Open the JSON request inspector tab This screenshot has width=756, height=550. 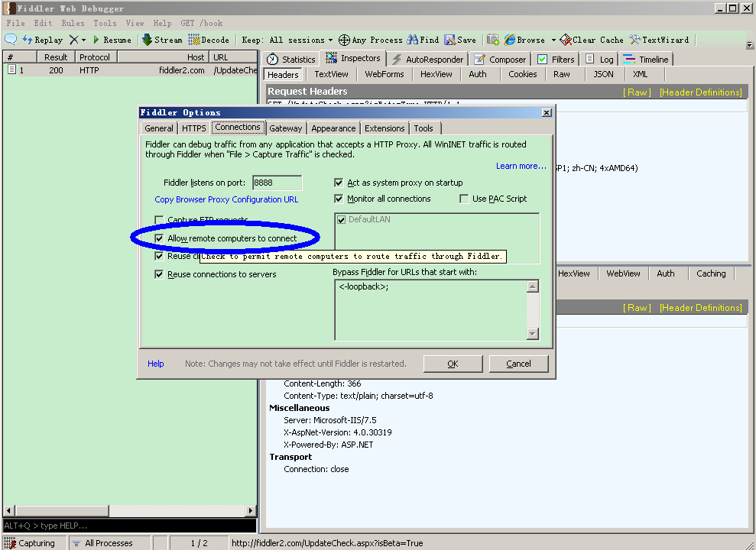(x=603, y=74)
